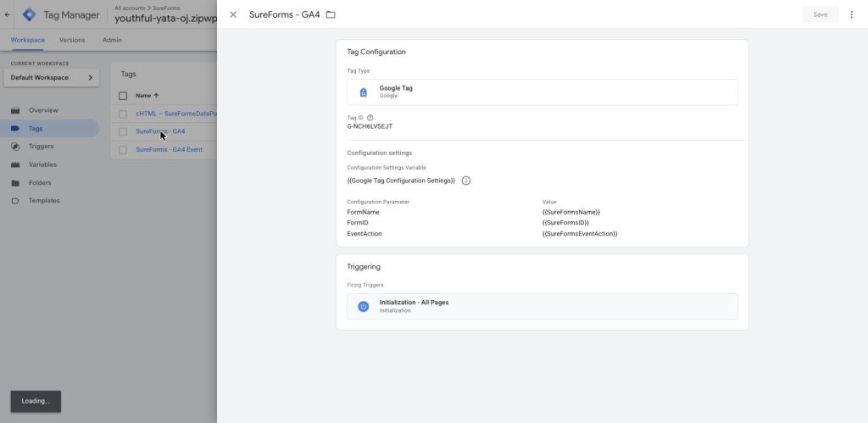Check the cHTML – SureFormsDataPush tag checkbox
This screenshot has width=868, height=423.
click(123, 114)
